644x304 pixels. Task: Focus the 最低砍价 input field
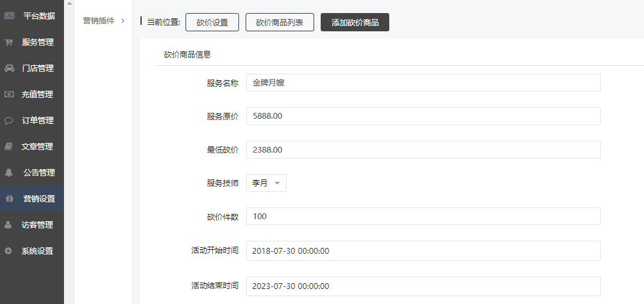(423, 150)
